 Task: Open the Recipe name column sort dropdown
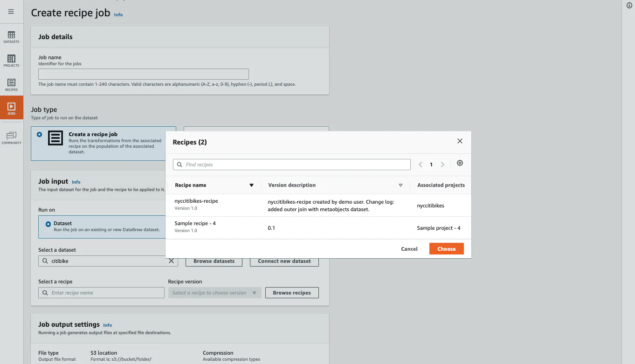(x=252, y=185)
